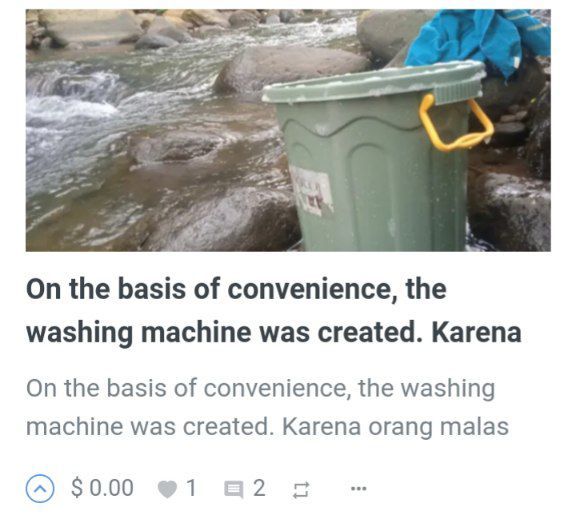Open the river and bucket thumbnail image
The height and width of the screenshot is (523, 576).
pos(288,130)
